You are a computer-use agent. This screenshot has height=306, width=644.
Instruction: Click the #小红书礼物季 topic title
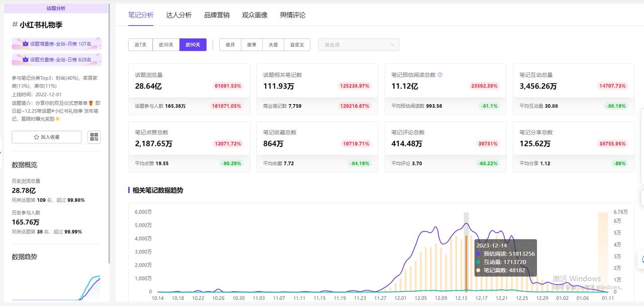click(37, 25)
